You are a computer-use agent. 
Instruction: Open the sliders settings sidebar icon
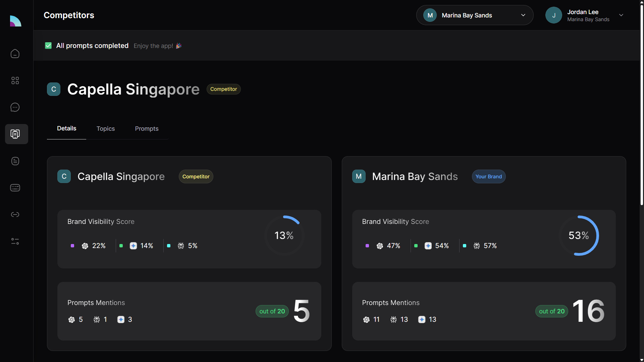click(x=15, y=241)
